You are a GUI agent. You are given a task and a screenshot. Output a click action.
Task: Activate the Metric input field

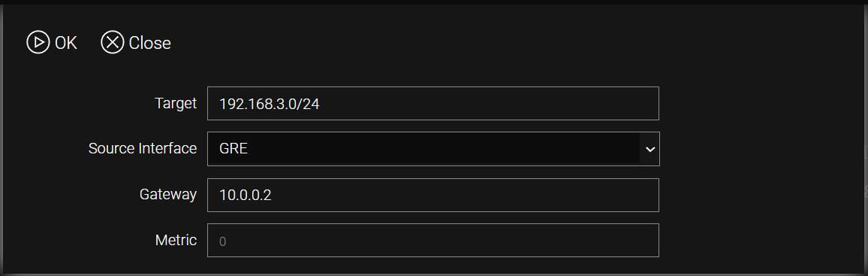tap(433, 240)
